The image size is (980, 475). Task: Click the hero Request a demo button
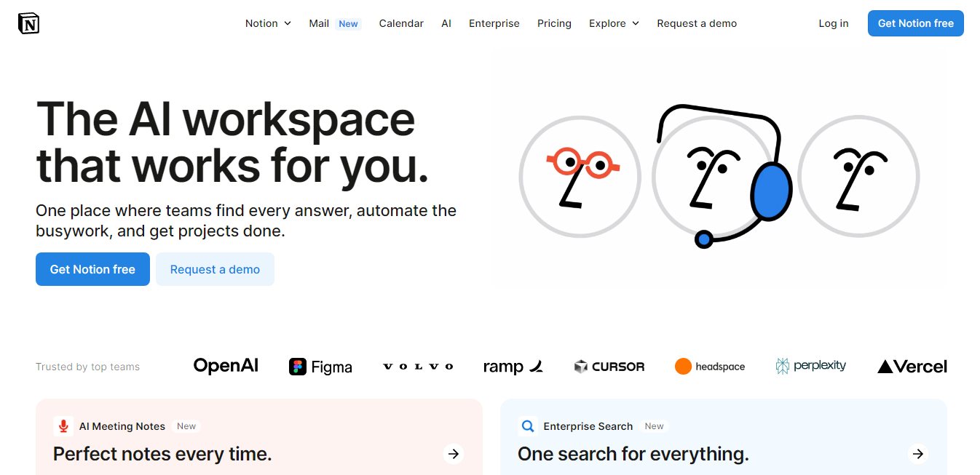point(215,269)
